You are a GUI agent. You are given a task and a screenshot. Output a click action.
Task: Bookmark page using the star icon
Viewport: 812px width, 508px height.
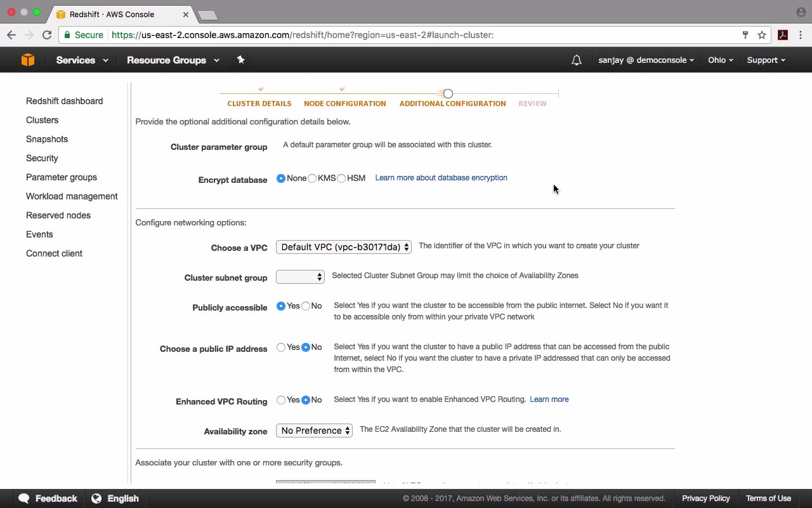click(x=762, y=35)
